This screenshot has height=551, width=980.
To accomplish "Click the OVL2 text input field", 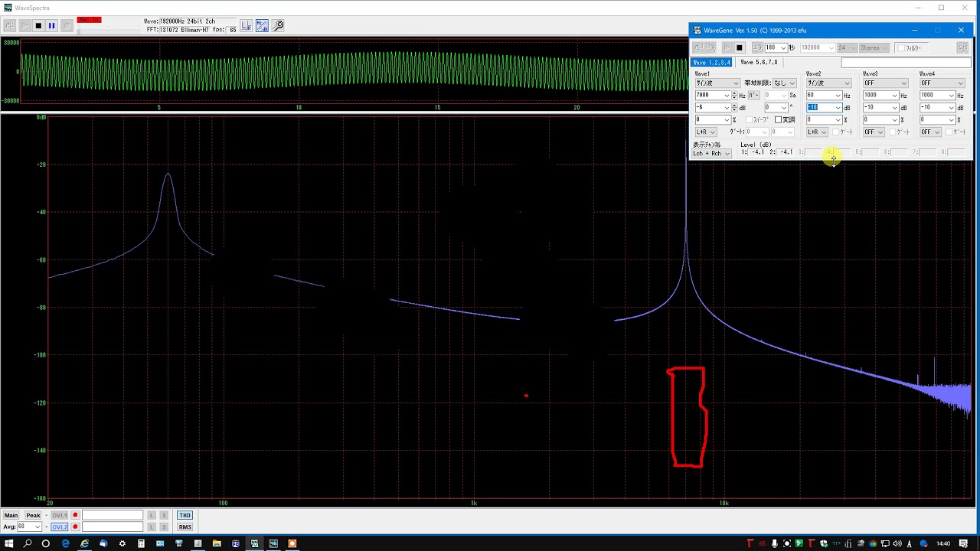I will tap(113, 527).
